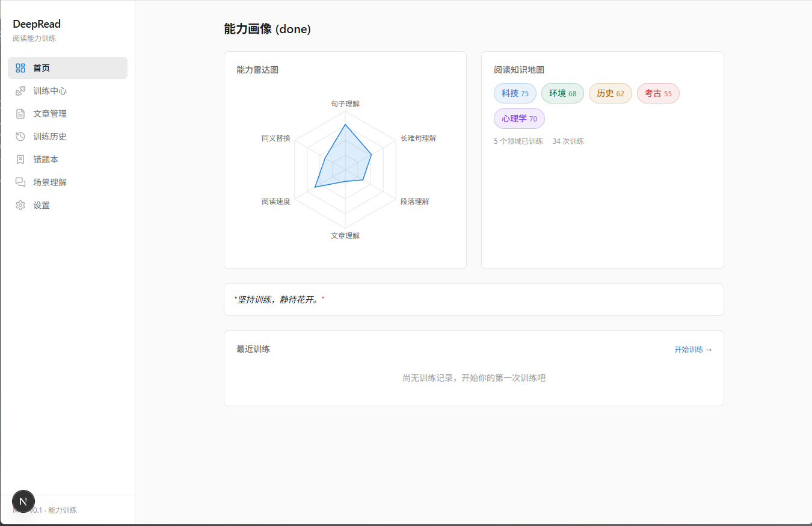812x526 pixels.
Task: Click the 尚无训练记录 empty-state message
Action: point(474,378)
